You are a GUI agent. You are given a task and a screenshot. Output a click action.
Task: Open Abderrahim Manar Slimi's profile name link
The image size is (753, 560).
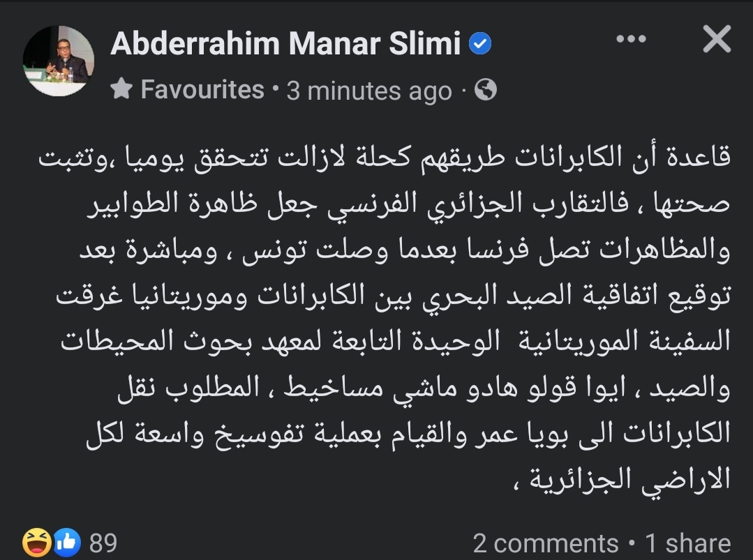click(x=285, y=44)
